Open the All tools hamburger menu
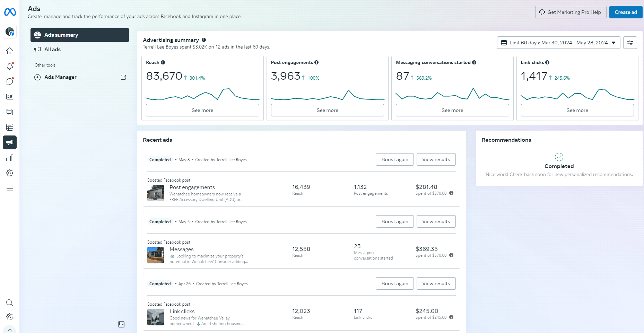The height and width of the screenshot is (333, 644). click(10, 189)
